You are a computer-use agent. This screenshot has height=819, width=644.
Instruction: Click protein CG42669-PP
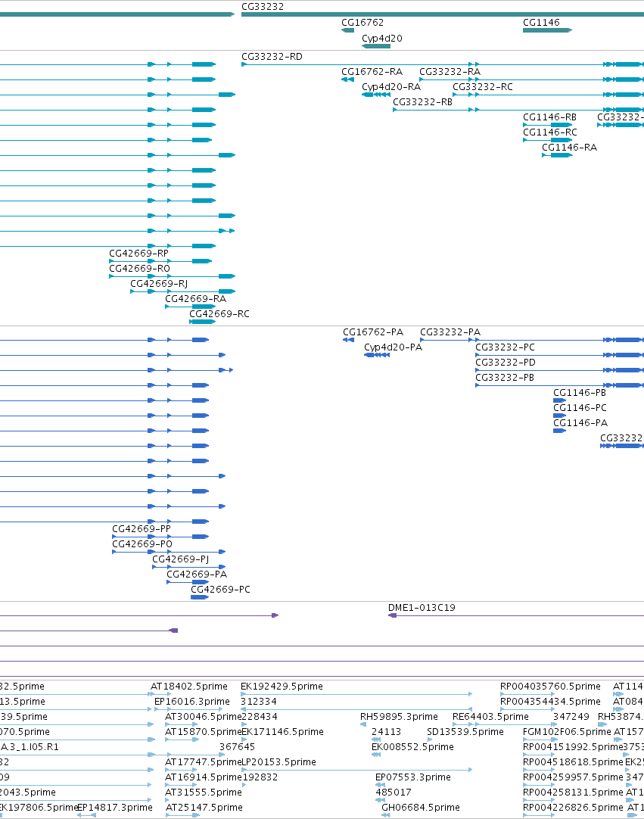click(141, 529)
